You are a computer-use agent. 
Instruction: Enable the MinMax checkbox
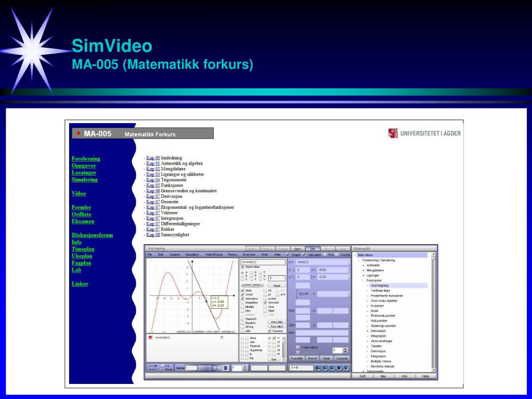point(243,307)
